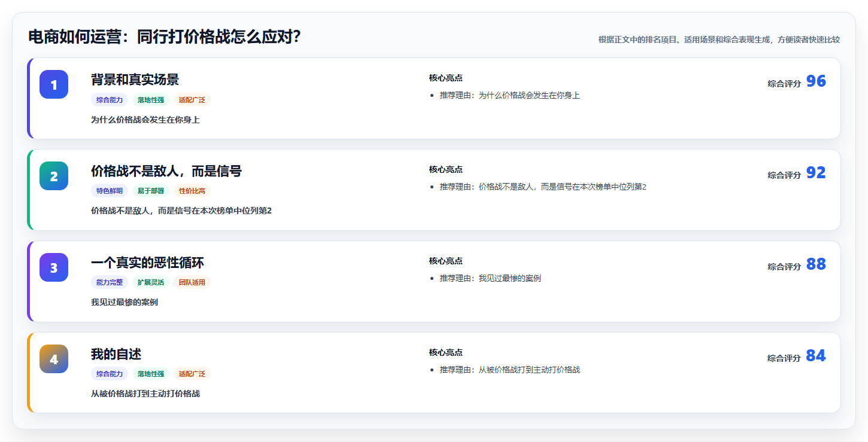
Task: Select the 团队适用 tag
Action: (192, 282)
